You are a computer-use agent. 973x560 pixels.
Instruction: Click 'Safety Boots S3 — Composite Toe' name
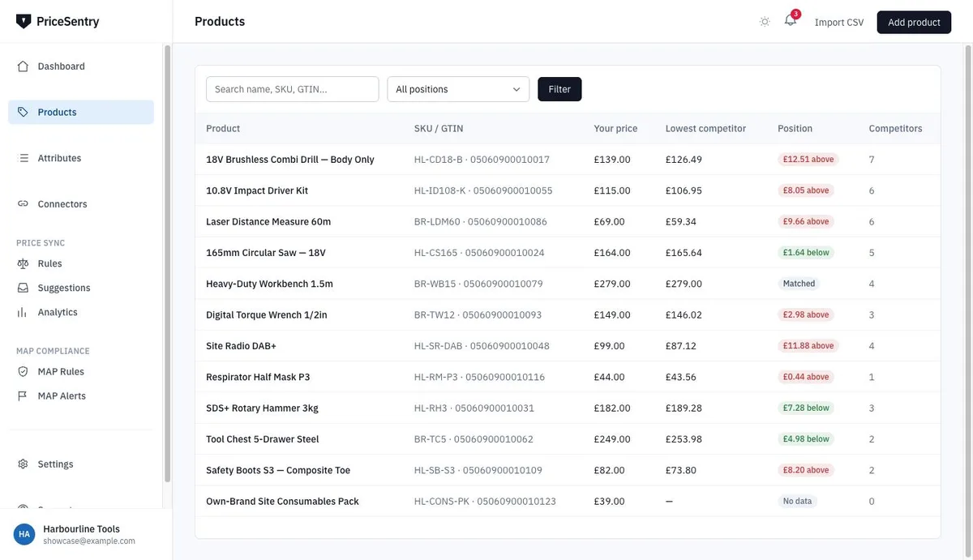tap(278, 470)
